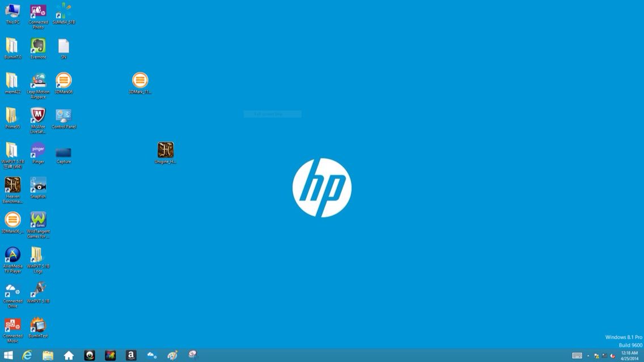The height and width of the screenshot is (362, 644).
Task: Click the SUMe64_51B desktop icon
Action: coord(63,14)
